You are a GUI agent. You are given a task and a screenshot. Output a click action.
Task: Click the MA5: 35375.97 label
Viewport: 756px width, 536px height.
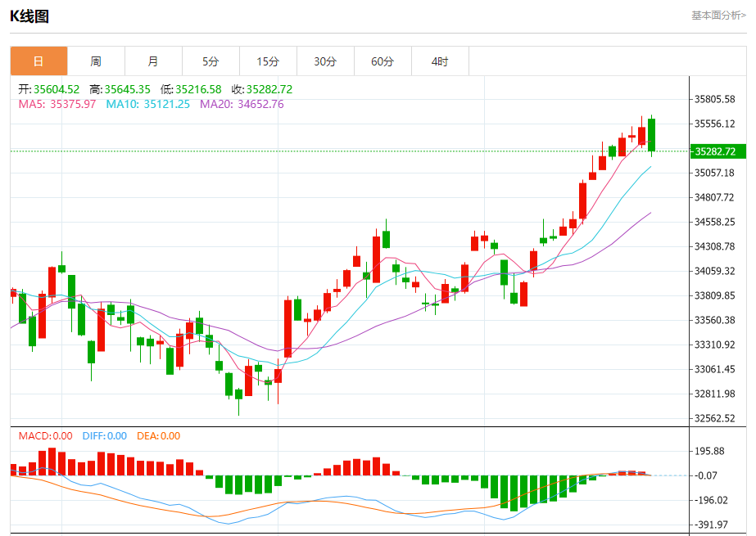click(x=57, y=104)
